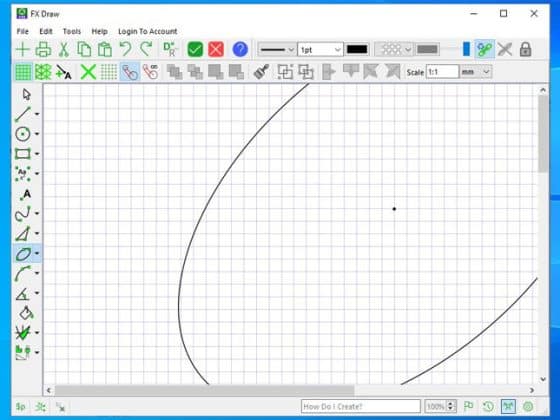Expand the ellipse tool options arrow
The height and width of the screenshot is (420, 560).
[37, 254]
